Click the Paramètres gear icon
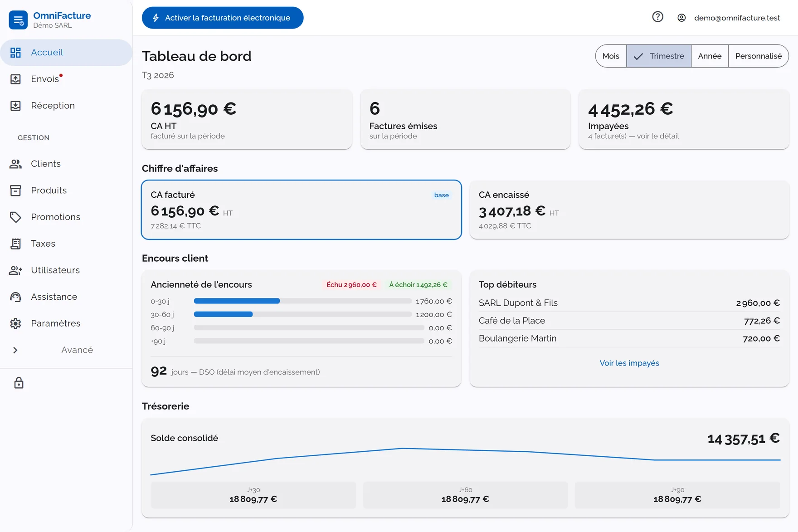Viewport: 798px width, 532px height. (x=15, y=323)
